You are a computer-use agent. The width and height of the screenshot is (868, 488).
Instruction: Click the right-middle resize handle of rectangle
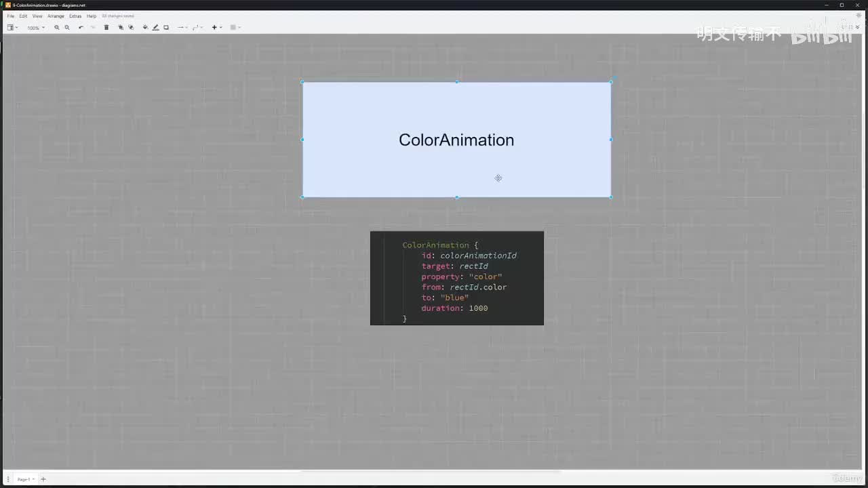[611, 140]
